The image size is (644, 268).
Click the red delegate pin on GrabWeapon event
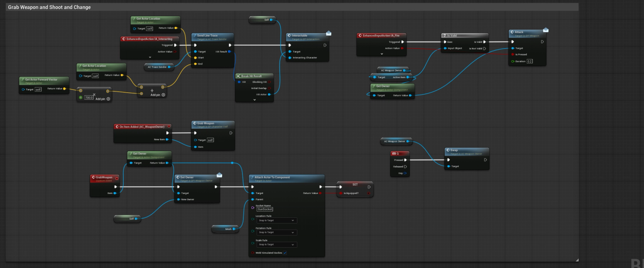click(x=117, y=178)
